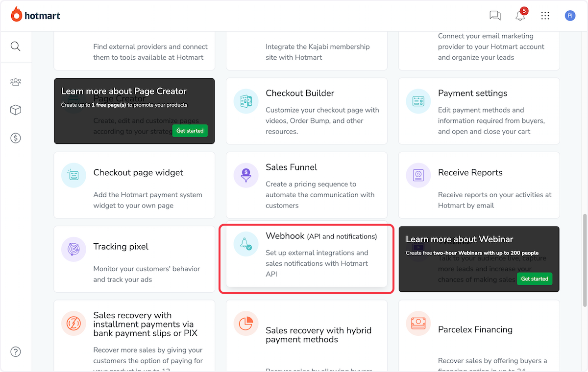Click 'Customize your checkout page' description
Screen dimensions: 588x372
tap(322, 120)
